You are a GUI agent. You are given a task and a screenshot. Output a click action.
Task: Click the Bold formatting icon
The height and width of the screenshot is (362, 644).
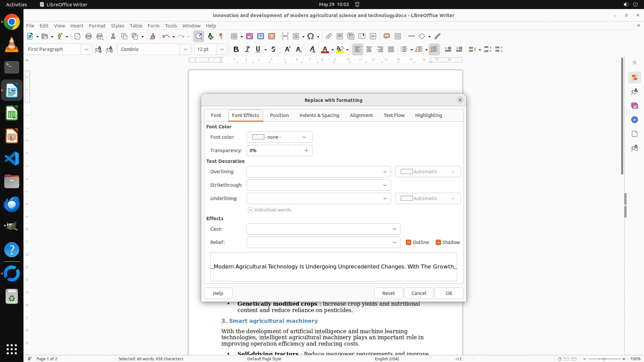[236, 49]
